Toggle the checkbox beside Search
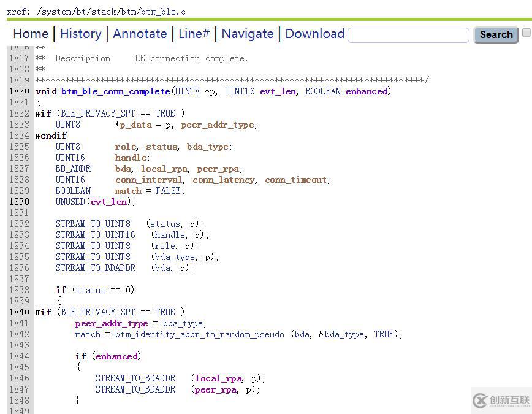 (526, 33)
